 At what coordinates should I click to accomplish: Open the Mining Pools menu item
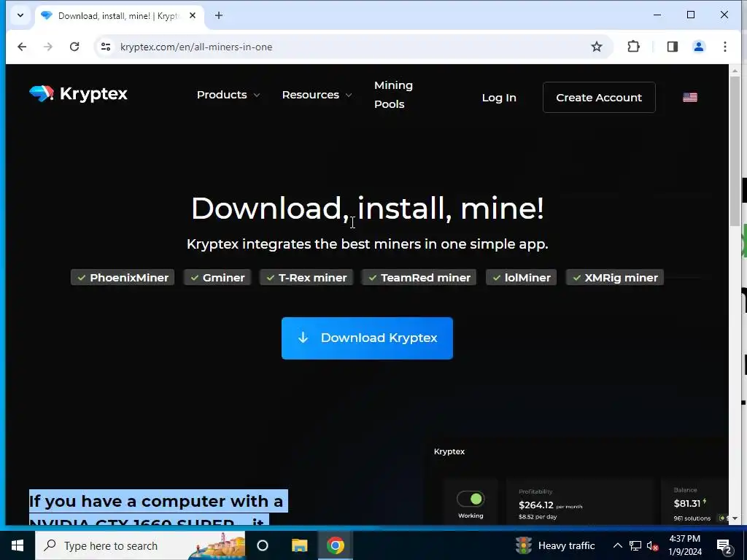pyautogui.click(x=393, y=95)
